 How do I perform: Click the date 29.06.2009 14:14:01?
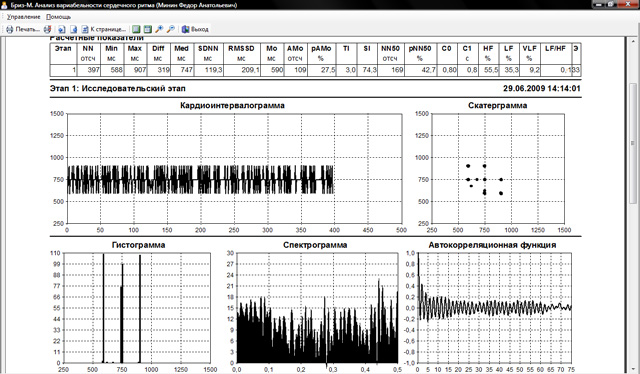(542, 89)
